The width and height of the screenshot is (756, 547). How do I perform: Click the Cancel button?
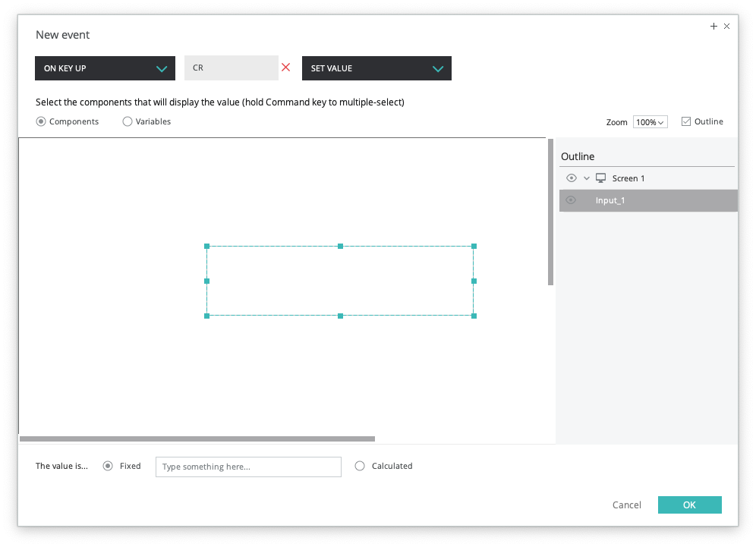pyautogui.click(x=627, y=505)
